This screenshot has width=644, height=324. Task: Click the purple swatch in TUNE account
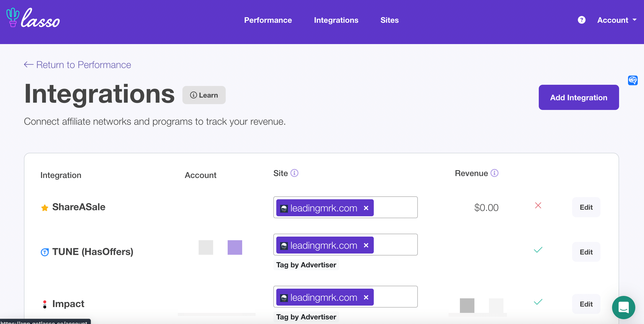pos(234,247)
